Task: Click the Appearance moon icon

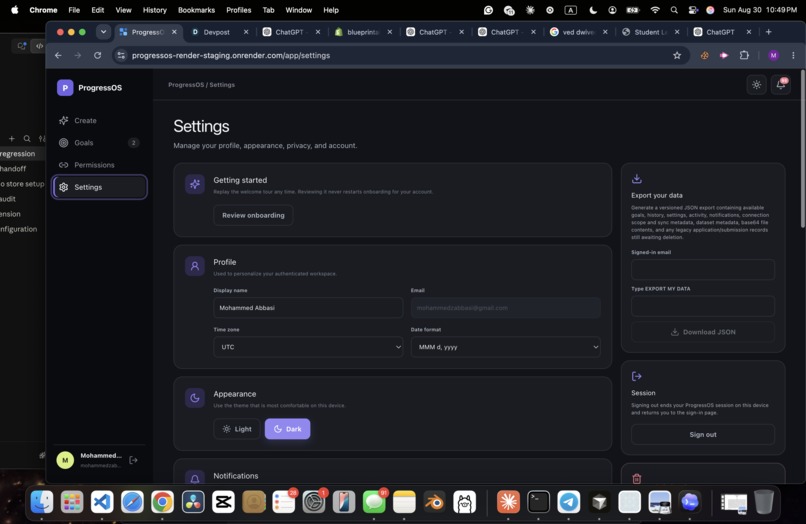Action: click(195, 397)
